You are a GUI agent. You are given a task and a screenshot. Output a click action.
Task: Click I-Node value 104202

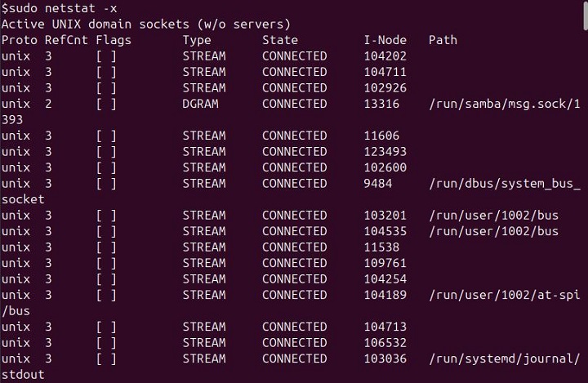coord(385,56)
